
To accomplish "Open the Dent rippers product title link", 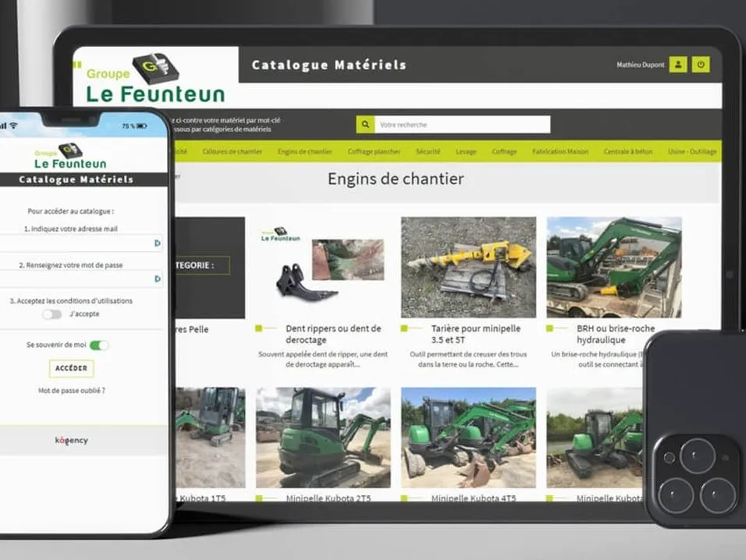I will pos(333,334).
